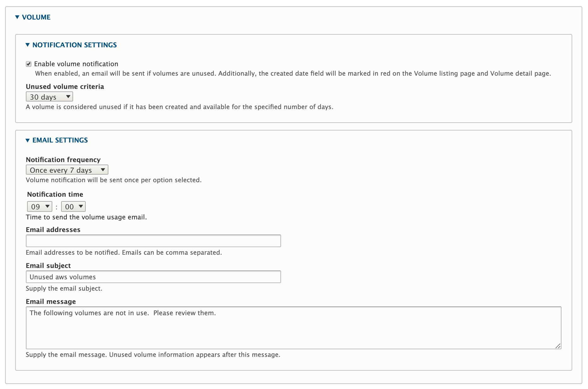
Task: Click the empty Email addresses field
Action: [153, 241]
